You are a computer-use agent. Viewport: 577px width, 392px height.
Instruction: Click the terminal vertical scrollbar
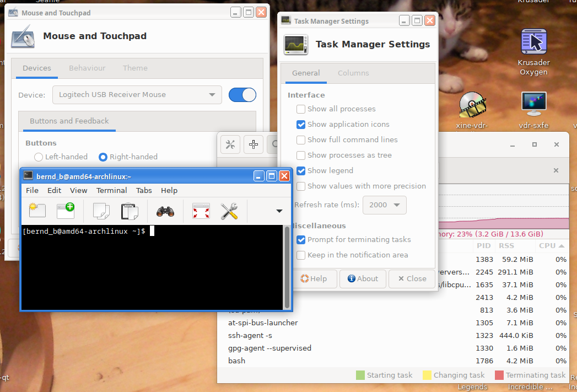coord(287,267)
